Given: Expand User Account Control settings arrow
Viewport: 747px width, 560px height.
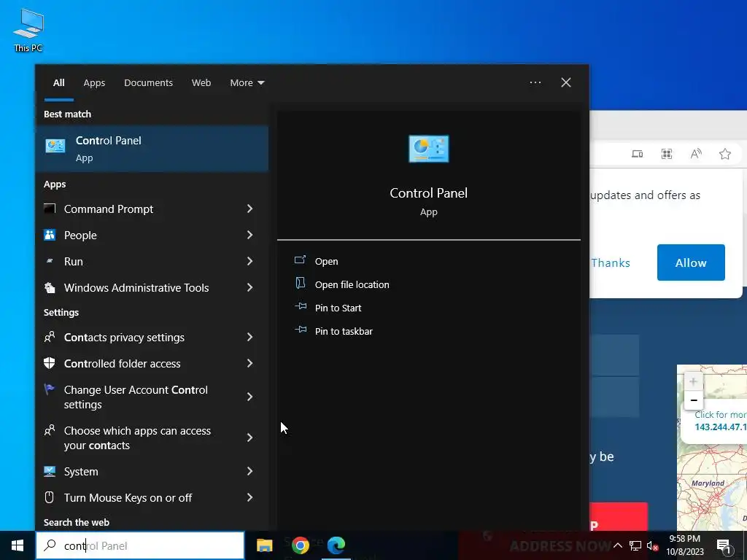Looking at the screenshot, I should [249, 397].
